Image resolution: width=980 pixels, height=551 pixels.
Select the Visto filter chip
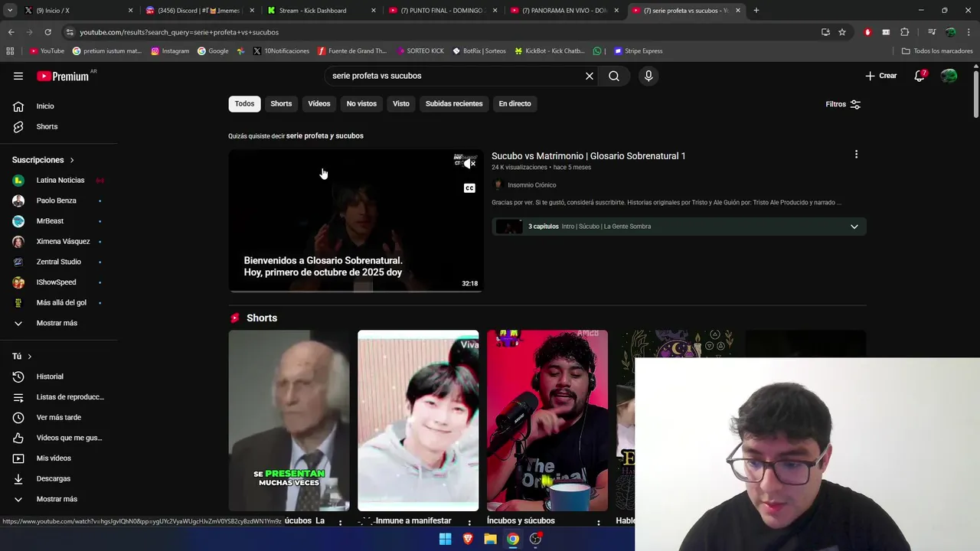click(x=401, y=103)
